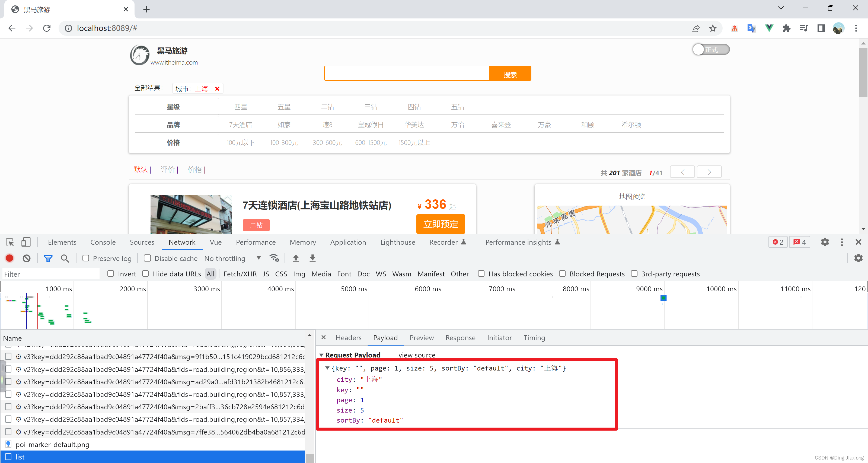
Task: Click the browser forward arrow
Action: pos(29,28)
